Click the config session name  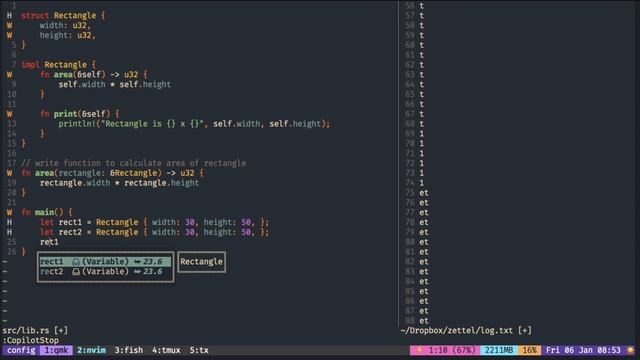21,350
